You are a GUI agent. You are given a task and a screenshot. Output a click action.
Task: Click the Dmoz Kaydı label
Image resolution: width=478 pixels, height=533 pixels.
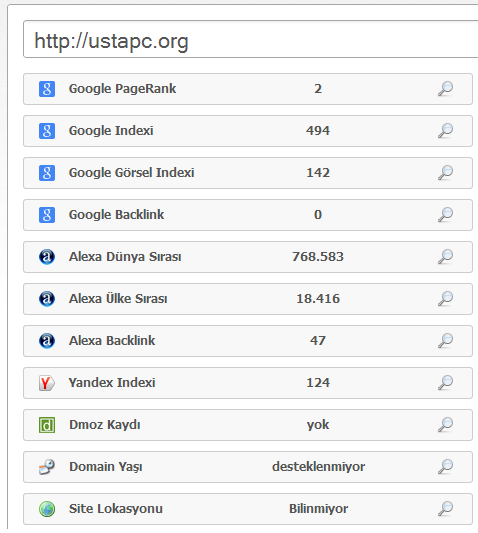pos(104,425)
